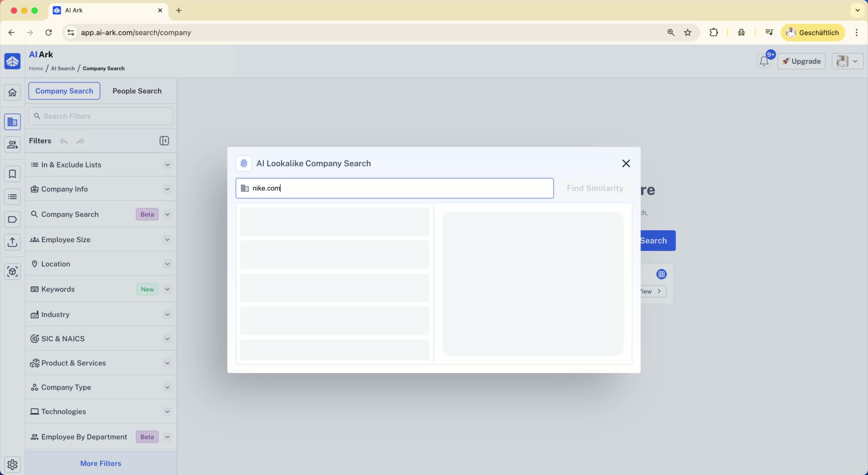Click the bookmark icon in sidebar
Screen dimensions: 868x475
(x=13, y=174)
